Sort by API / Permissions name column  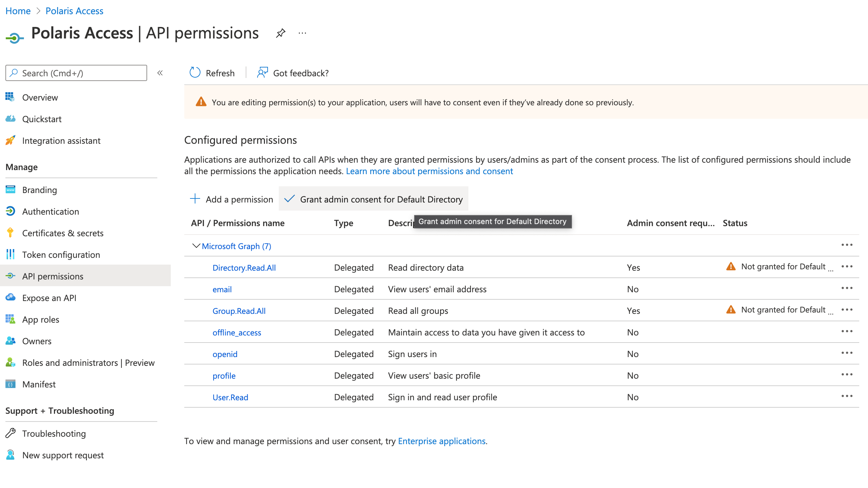238,223
